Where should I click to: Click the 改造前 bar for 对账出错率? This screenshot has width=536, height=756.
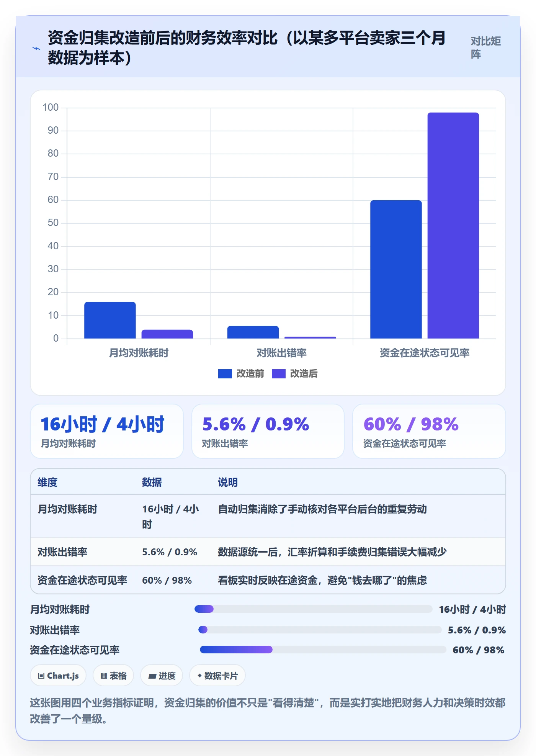tap(253, 332)
